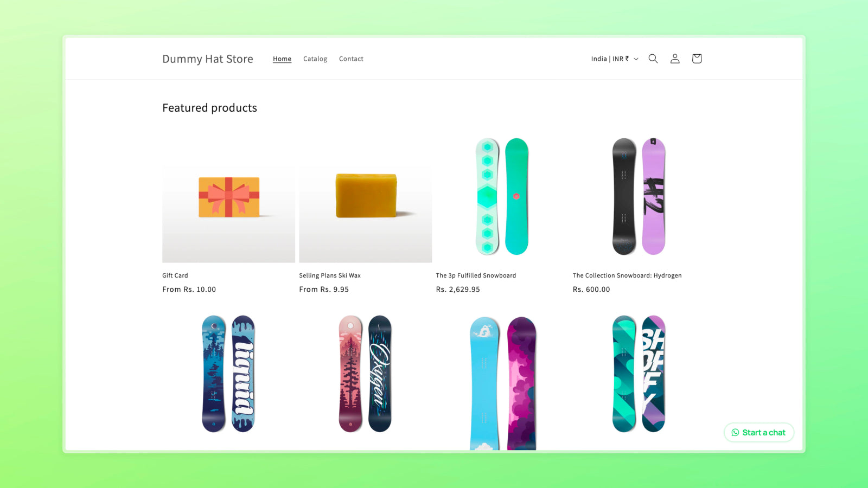Click the Dummy Hat Store logo
The height and width of the screenshot is (488, 868).
pos(208,59)
